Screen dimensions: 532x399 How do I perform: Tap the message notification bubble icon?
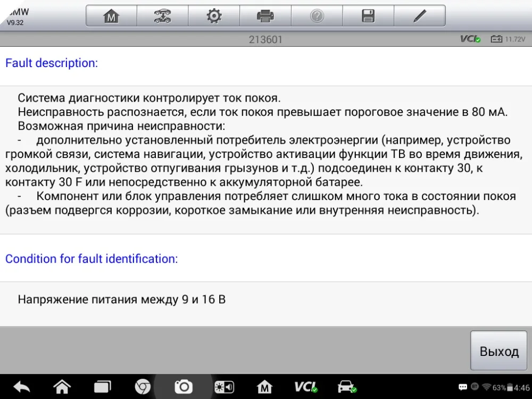[x=463, y=387]
